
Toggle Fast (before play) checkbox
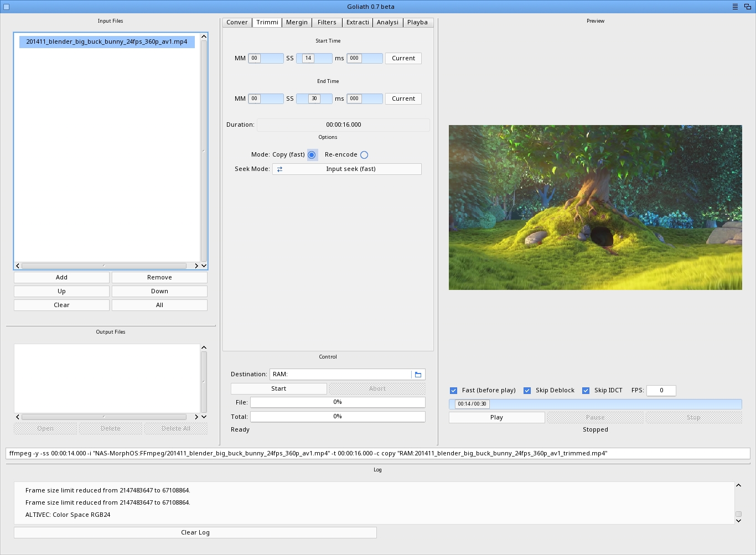454,391
